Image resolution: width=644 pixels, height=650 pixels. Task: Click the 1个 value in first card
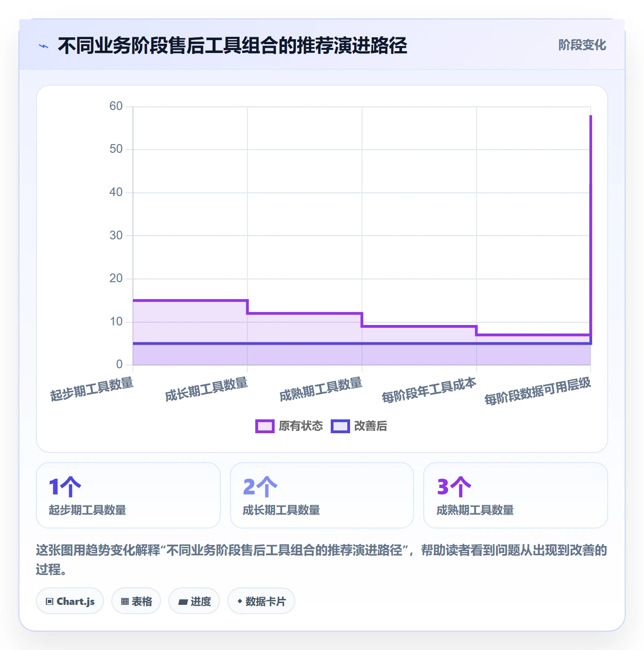coord(65,487)
